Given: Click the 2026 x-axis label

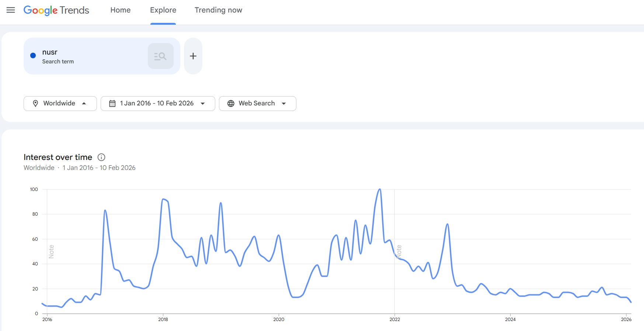Looking at the screenshot, I should coord(626,320).
